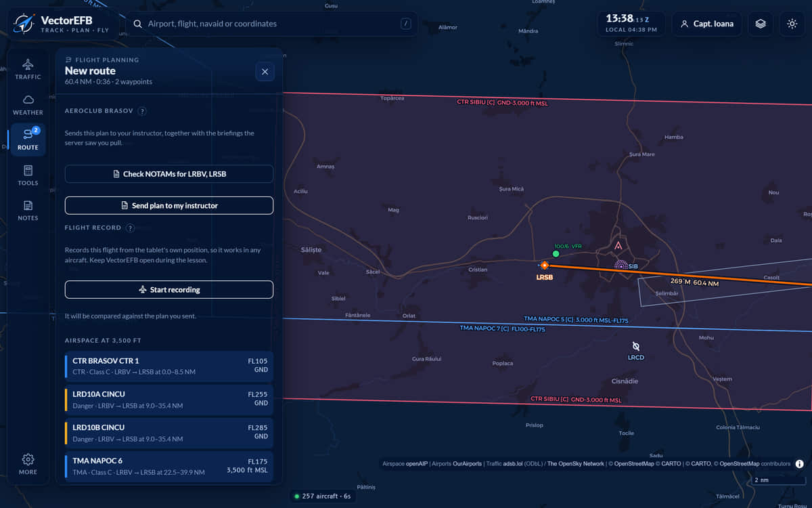Open Capt. Ioana user menu

706,24
